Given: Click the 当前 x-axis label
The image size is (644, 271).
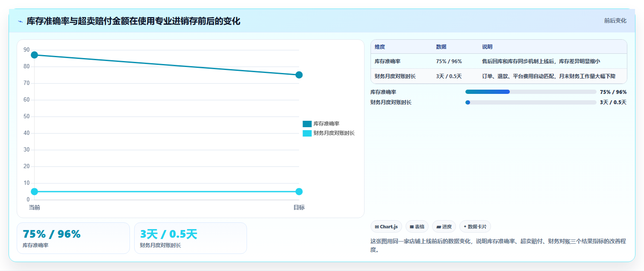Looking at the screenshot, I should (x=35, y=207).
